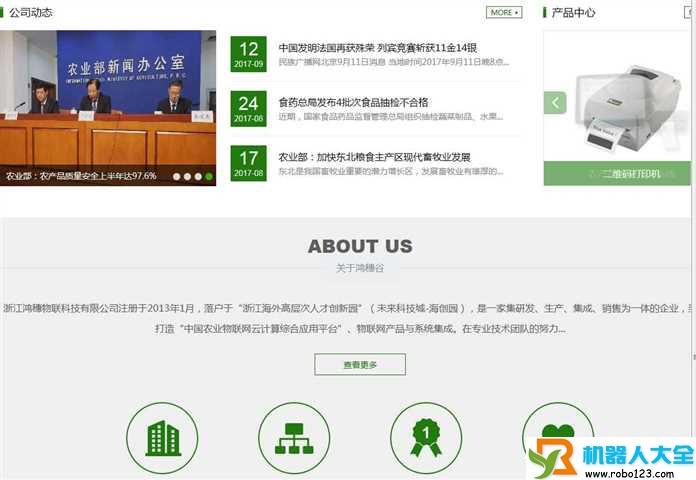Select the green active slideshow dot

coord(209,176)
